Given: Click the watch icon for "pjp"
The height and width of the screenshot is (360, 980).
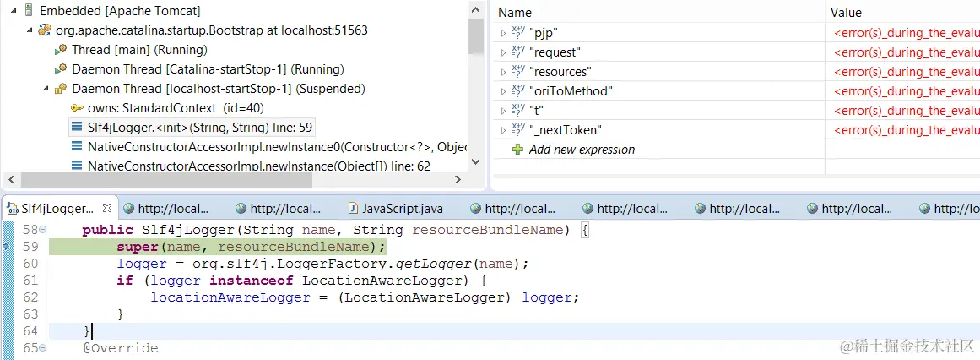Looking at the screenshot, I should (x=518, y=32).
